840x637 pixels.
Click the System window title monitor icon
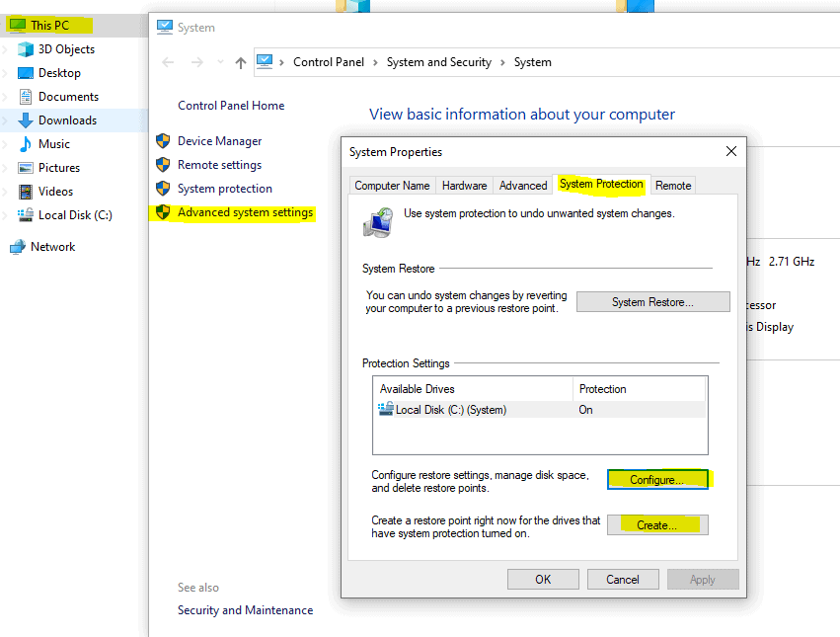pyautogui.click(x=165, y=27)
